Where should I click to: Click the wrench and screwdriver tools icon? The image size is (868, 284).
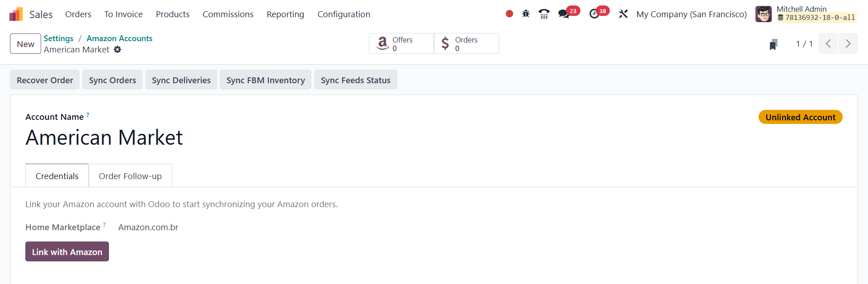623,14
